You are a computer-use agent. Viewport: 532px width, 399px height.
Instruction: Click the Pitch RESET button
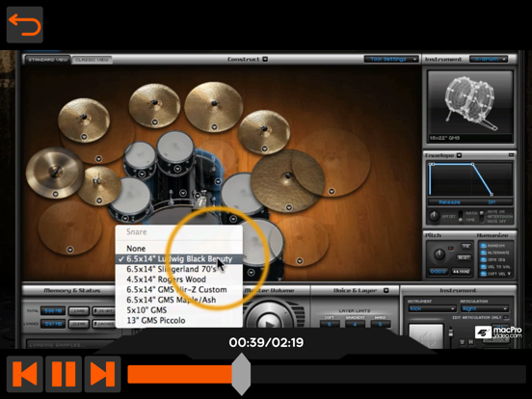coord(464,258)
